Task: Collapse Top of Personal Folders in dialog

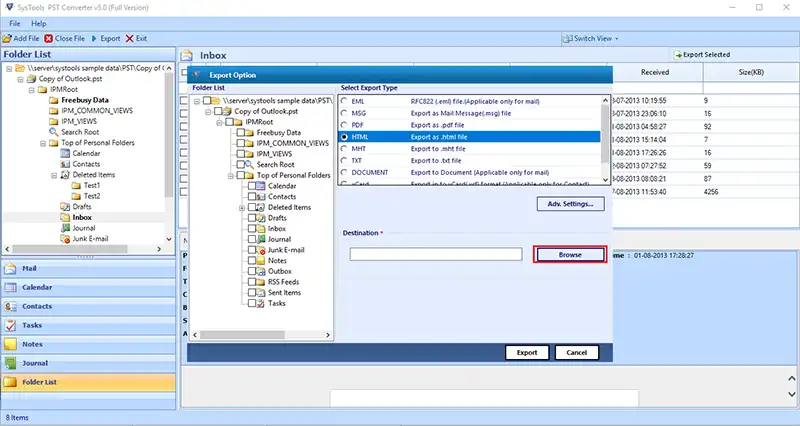Action: point(231,176)
